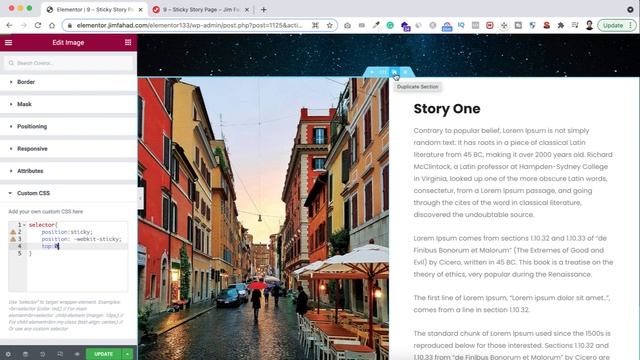Open the History icon in bottom bar
This screenshot has width=640, height=360.
click(42, 354)
